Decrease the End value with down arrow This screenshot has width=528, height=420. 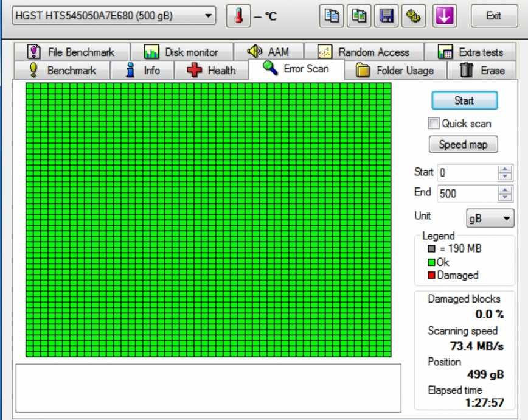[x=505, y=197]
